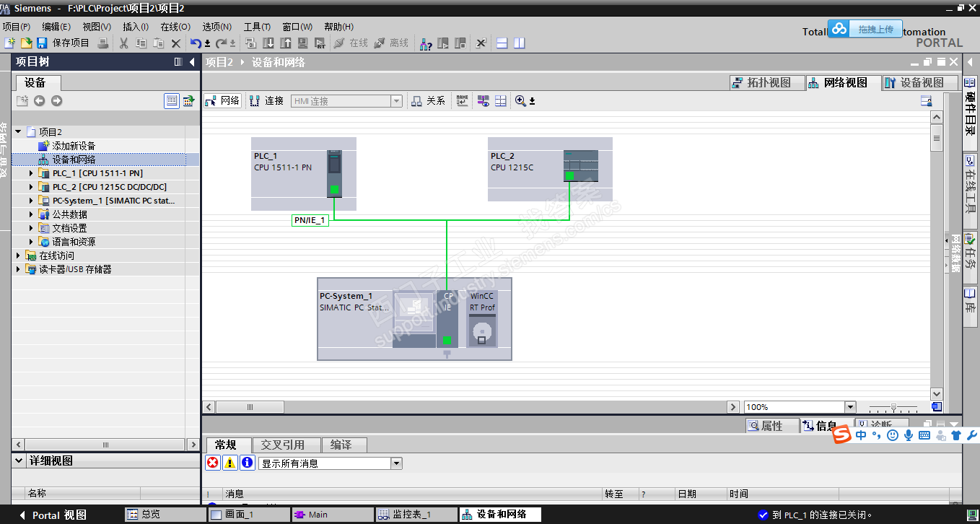Open the HMI连接 connection type dropdown
980x524 pixels.
point(396,101)
